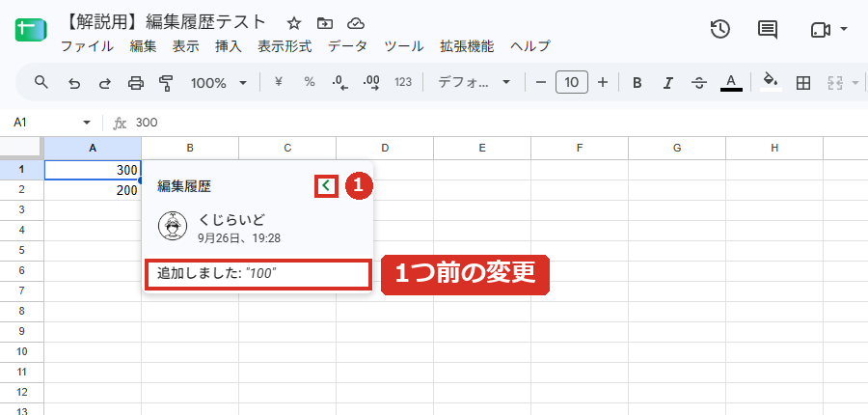Select column A header
The height and width of the screenshot is (415, 868).
[x=93, y=148]
